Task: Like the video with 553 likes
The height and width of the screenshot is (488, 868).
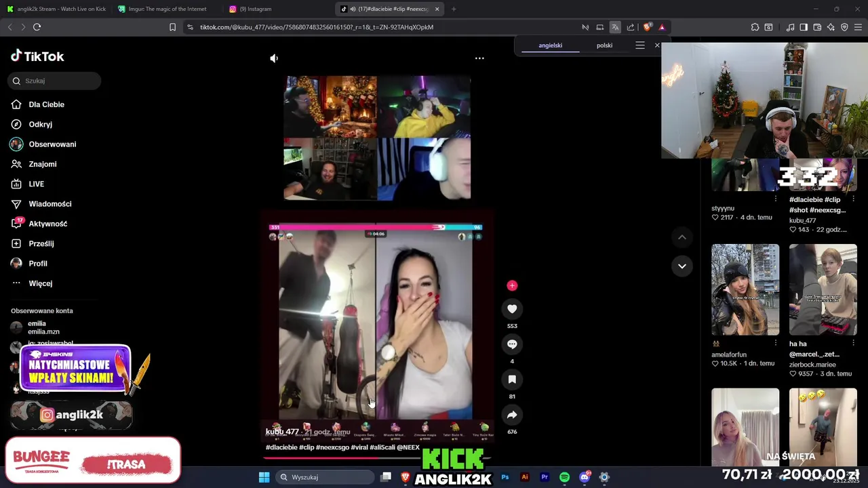Action: (x=512, y=309)
